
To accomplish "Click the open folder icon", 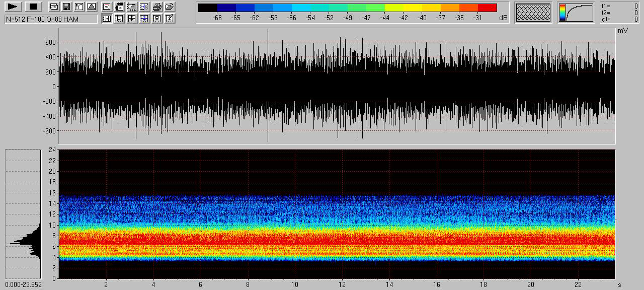I will (170, 7).
